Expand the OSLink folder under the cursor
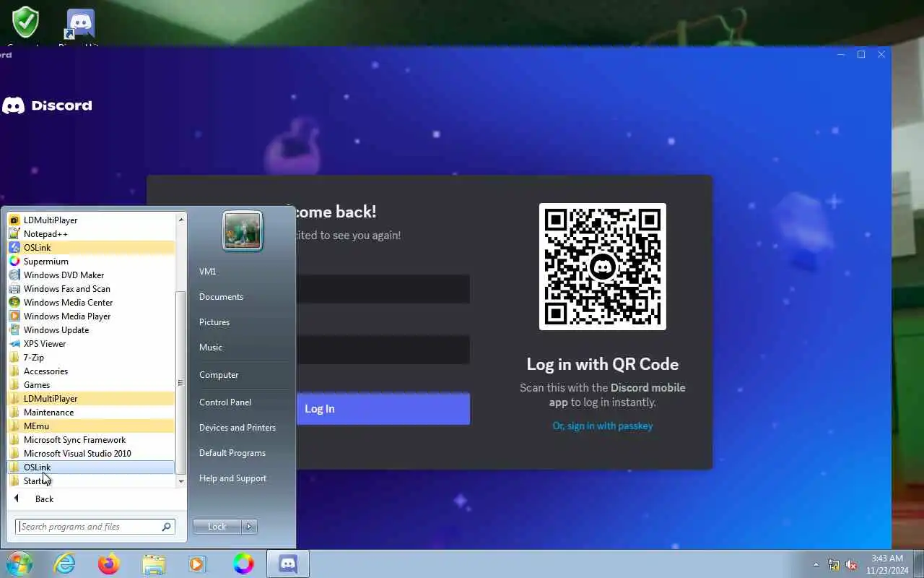 91,467
